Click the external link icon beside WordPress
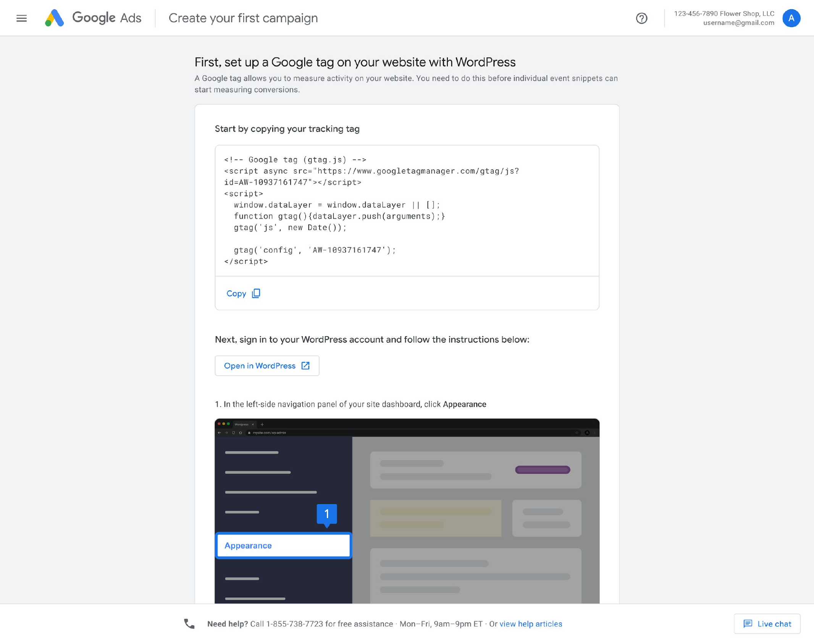 pos(305,365)
